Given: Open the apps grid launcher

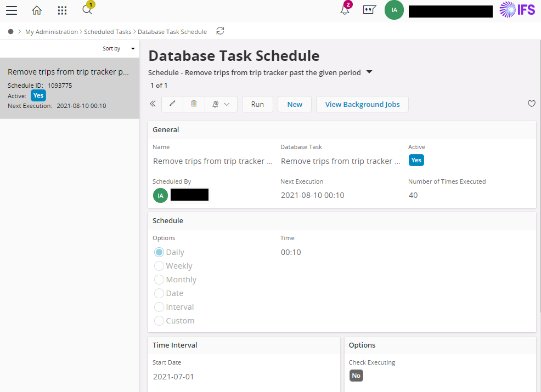Looking at the screenshot, I should point(62,10).
